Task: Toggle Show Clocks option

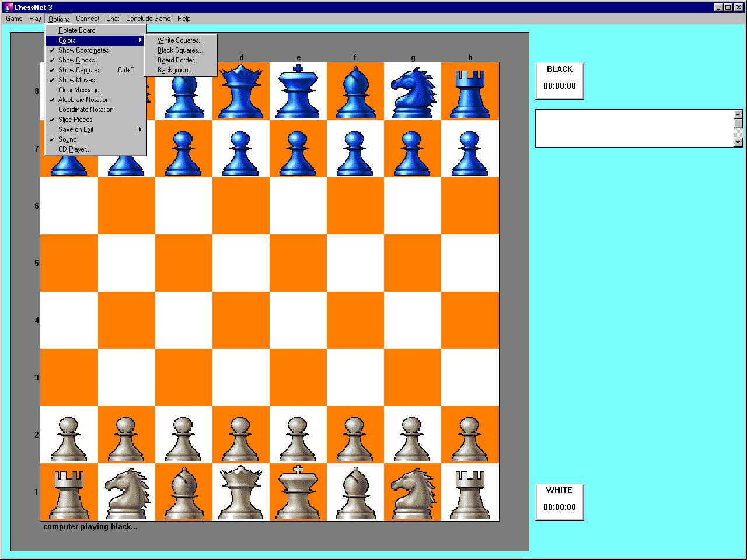Action: 96,60
